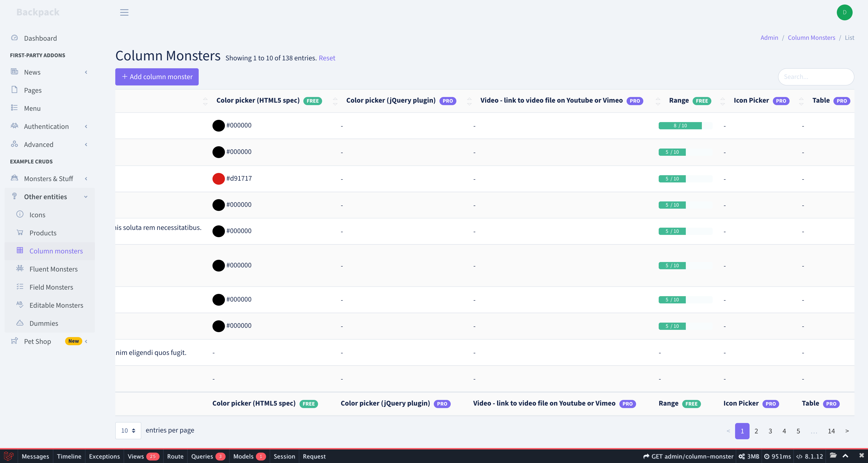Open the entries per page selector
The width and height of the screenshot is (868, 463).
tap(128, 430)
